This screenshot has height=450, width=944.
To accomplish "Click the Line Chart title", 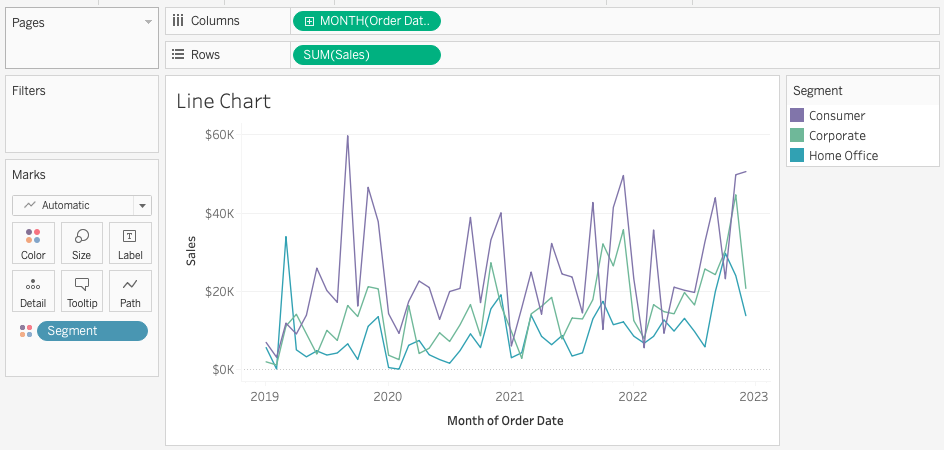I will pyautogui.click(x=223, y=101).
